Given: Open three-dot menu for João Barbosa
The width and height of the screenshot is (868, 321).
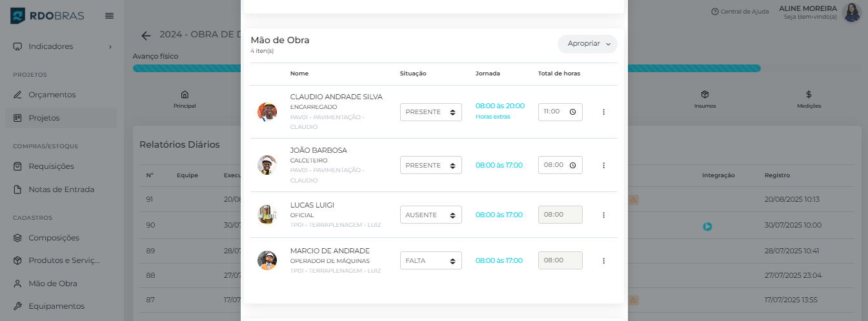Looking at the screenshot, I should tap(603, 166).
